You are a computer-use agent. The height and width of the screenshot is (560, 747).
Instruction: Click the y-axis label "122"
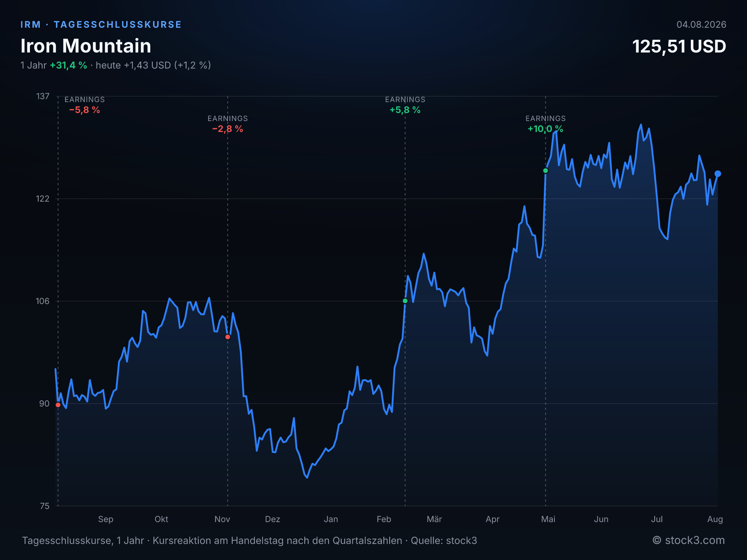click(43, 199)
